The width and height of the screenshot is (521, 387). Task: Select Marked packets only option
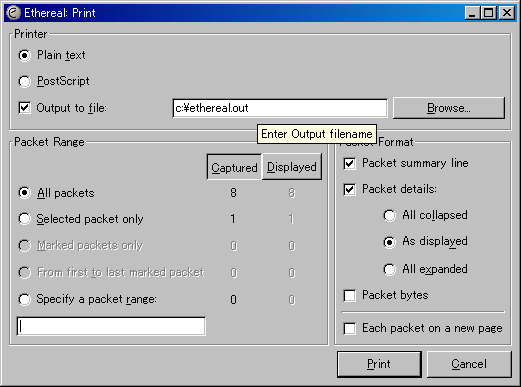tap(24, 246)
